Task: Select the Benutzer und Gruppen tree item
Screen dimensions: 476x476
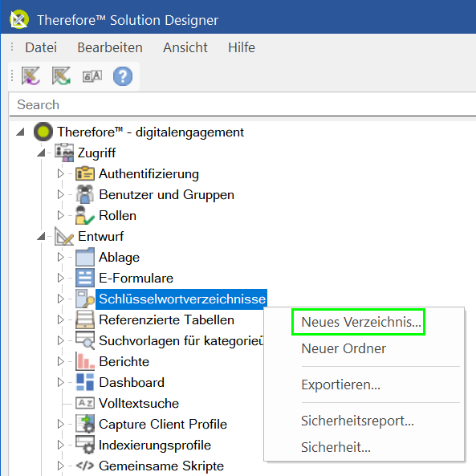Action: pos(167,194)
